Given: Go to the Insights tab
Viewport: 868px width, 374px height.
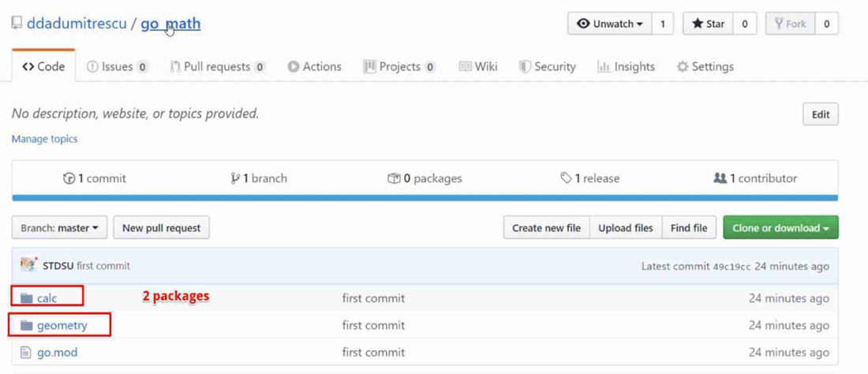Looking at the screenshot, I should (627, 67).
